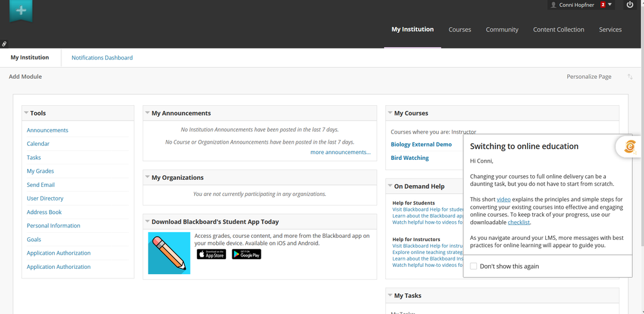644x314 pixels.
Task: Open the red notification count badge
Action: point(603,5)
